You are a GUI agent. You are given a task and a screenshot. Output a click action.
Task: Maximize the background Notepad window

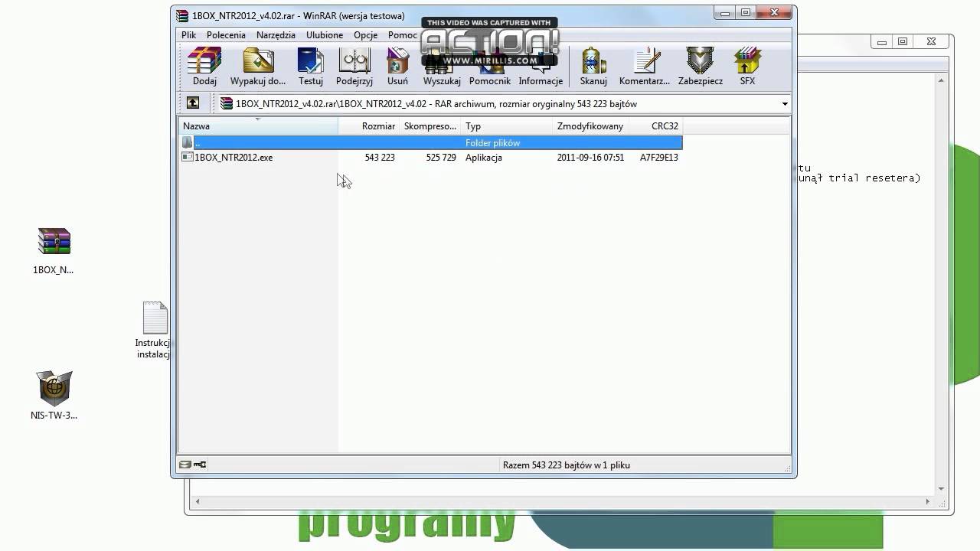coord(903,41)
